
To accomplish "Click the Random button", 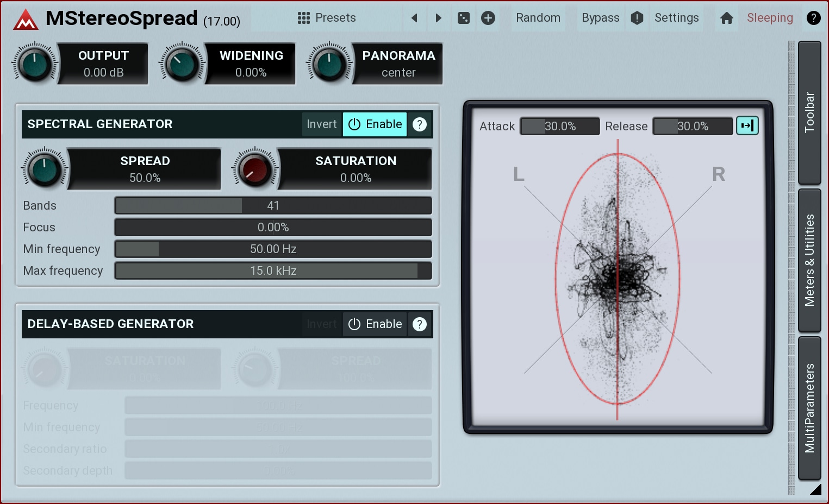I will (538, 18).
